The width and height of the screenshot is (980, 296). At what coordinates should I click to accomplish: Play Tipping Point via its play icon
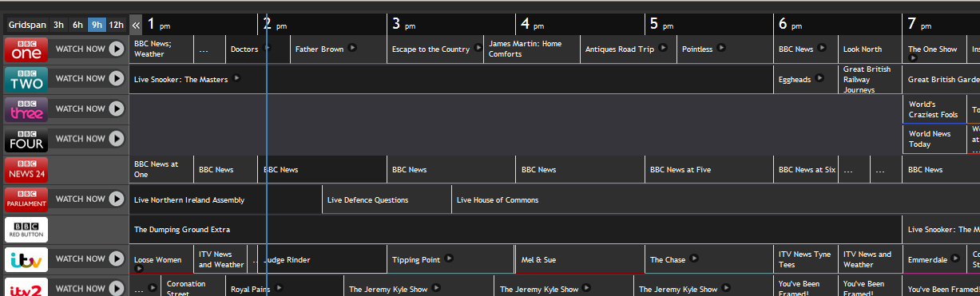449,258
